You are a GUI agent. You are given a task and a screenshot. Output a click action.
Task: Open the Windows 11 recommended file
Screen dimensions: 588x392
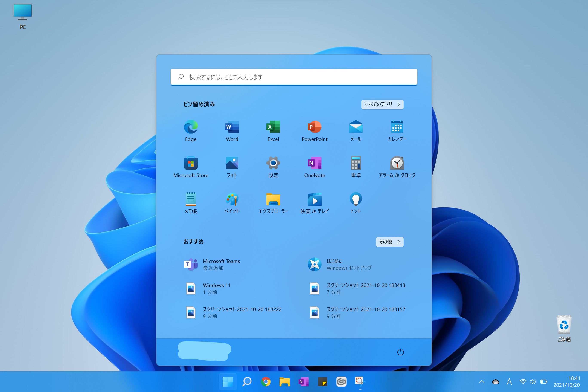click(216, 288)
